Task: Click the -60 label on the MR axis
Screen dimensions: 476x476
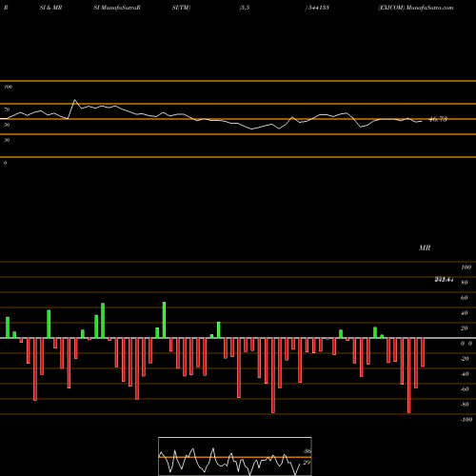Action: [x=465, y=389]
